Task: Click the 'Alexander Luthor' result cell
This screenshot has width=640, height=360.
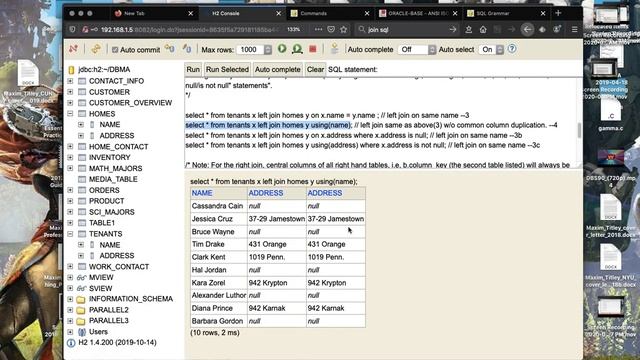Action: 219,295
